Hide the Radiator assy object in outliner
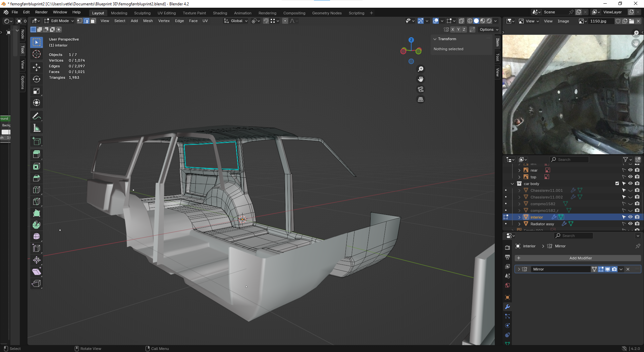Screen dimensions: 644x352 tap(630, 224)
